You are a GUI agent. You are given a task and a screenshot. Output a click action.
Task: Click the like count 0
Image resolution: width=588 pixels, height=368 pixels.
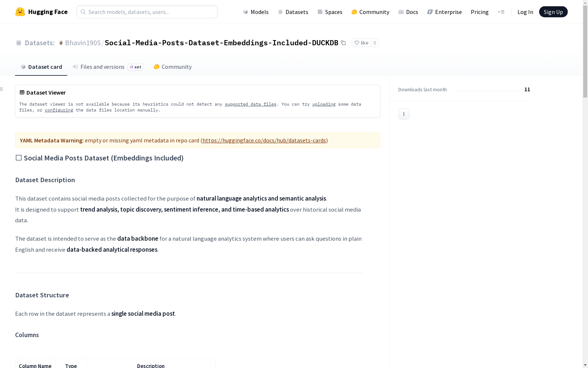[x=374, y=43]
